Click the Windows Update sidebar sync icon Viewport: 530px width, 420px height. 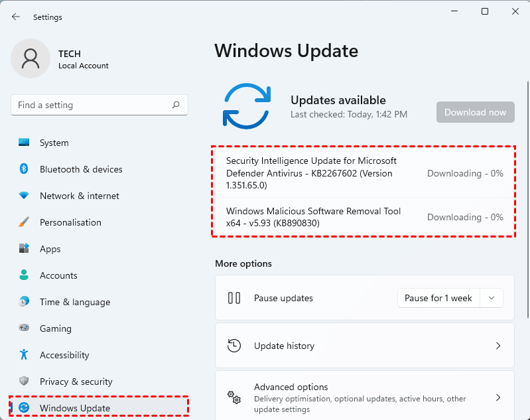point(24,407)
